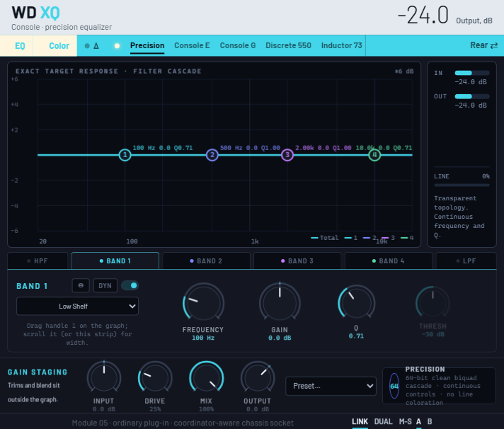504x429 pixels.
Task: Click the 64-bit precision badge icon
Action: pos(394,386)
